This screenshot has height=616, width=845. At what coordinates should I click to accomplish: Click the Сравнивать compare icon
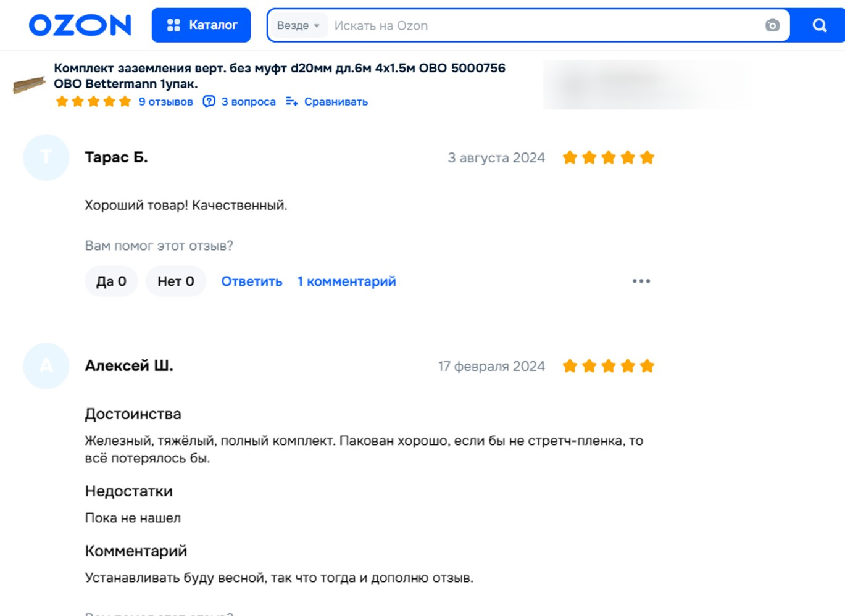[x=292, y=101]
